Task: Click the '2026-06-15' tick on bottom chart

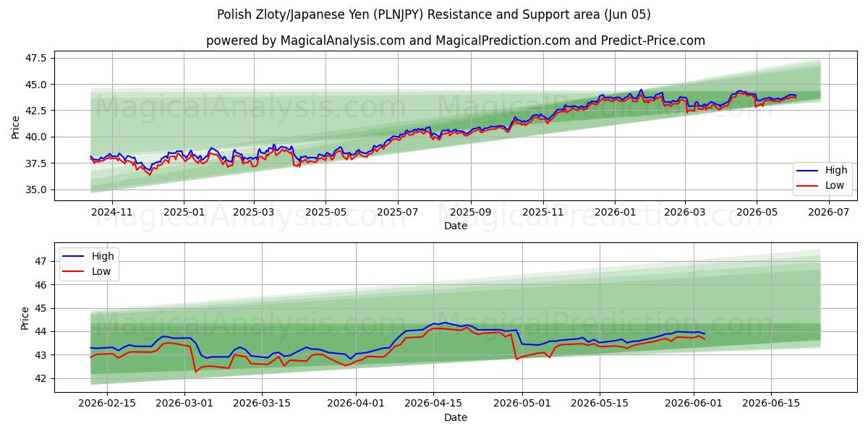Action: (x=771, y=403)
